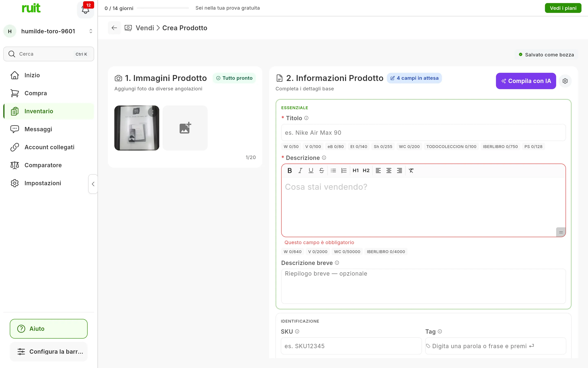Screen dimensions: 588x368
Task: Apply H1 heading style
Action: [355, 171]
